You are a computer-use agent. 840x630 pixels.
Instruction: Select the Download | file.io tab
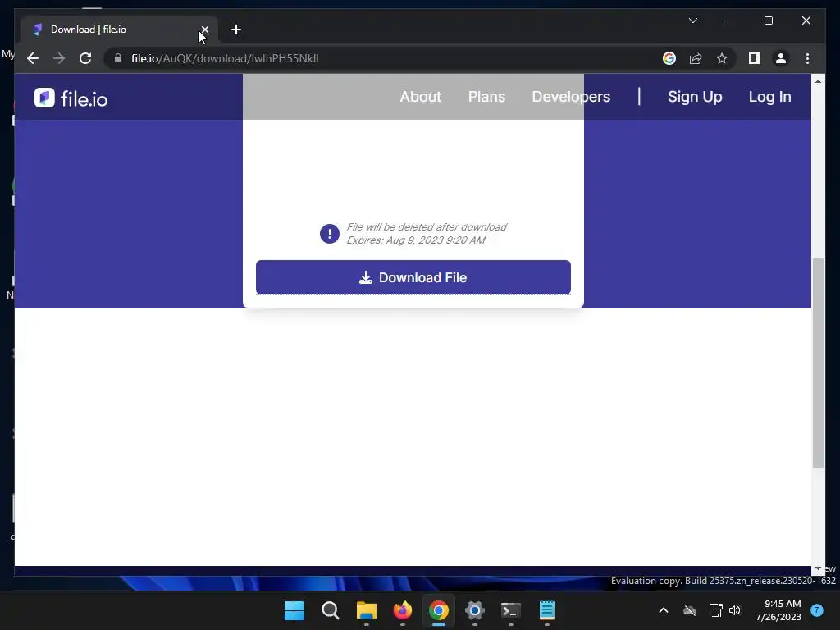pos(119,30)
